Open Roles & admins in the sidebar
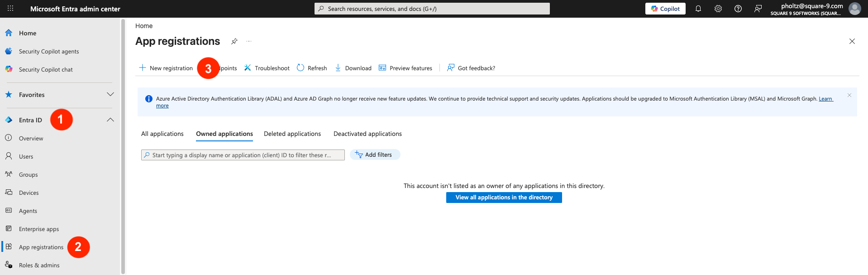Image resolution: width=868 pixels, height=275 pixels. (x=39, y=265)
